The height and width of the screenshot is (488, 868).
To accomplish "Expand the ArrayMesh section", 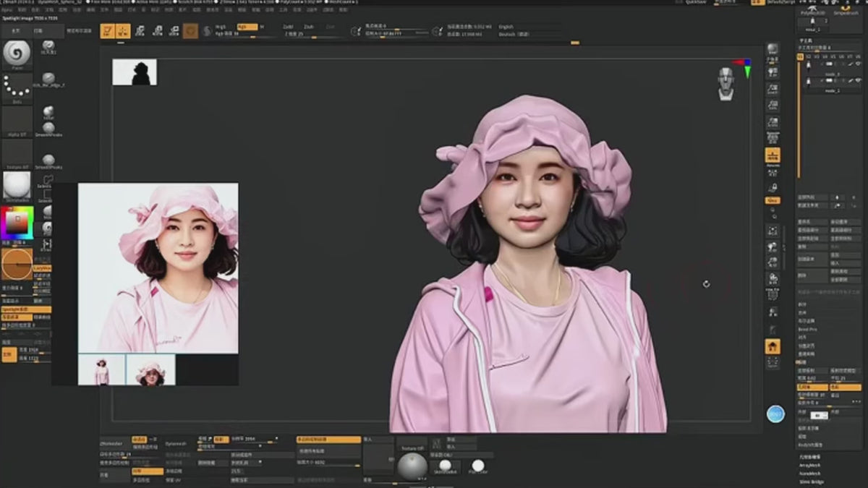I will [x=809, y=465].
